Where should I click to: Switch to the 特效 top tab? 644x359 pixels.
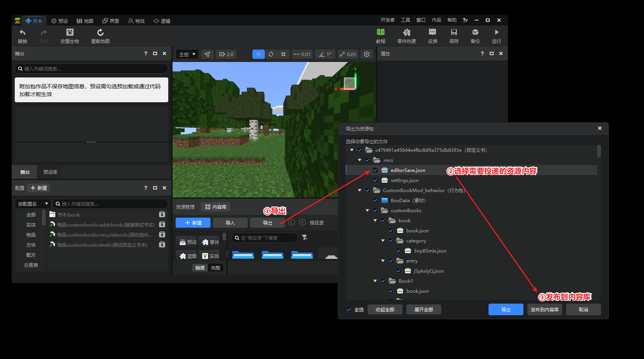[136, 21]
